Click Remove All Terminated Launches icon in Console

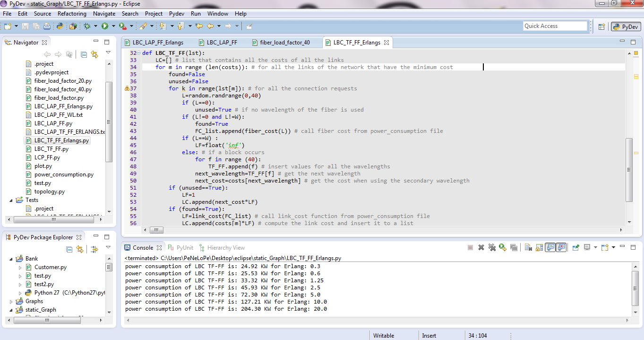pos(492,247)
